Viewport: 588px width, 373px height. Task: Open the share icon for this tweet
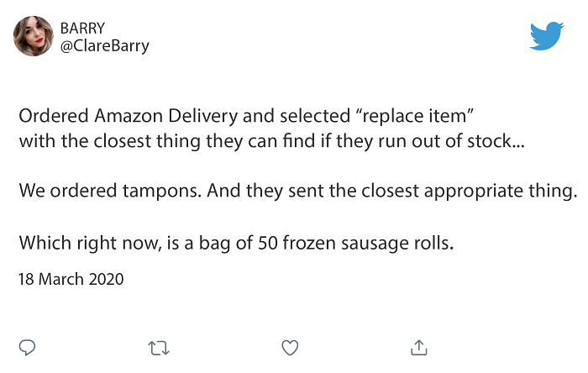tap(419, 346)
